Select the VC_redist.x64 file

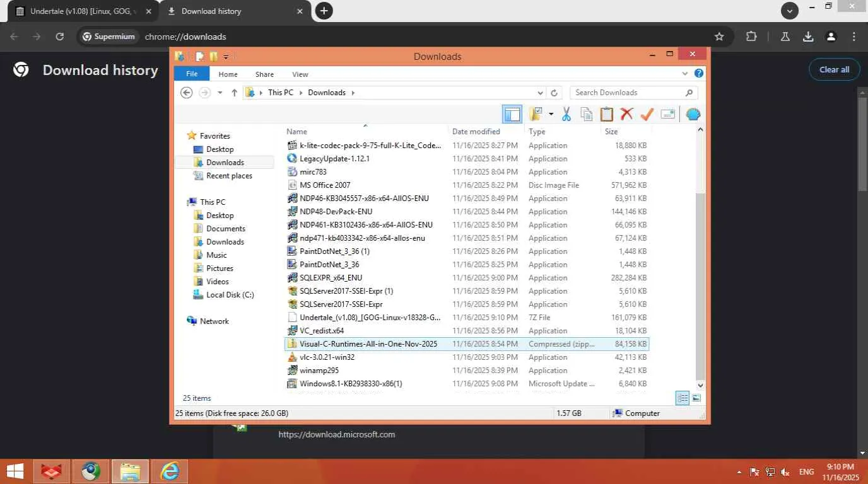[466, 331]
